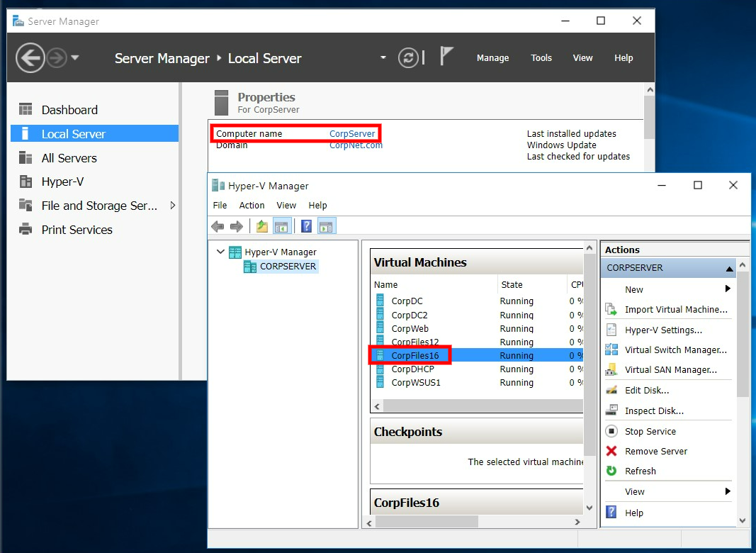Open Virtual SAN Manager action
This screenshot has height=553, width=756.
(667, 369)
